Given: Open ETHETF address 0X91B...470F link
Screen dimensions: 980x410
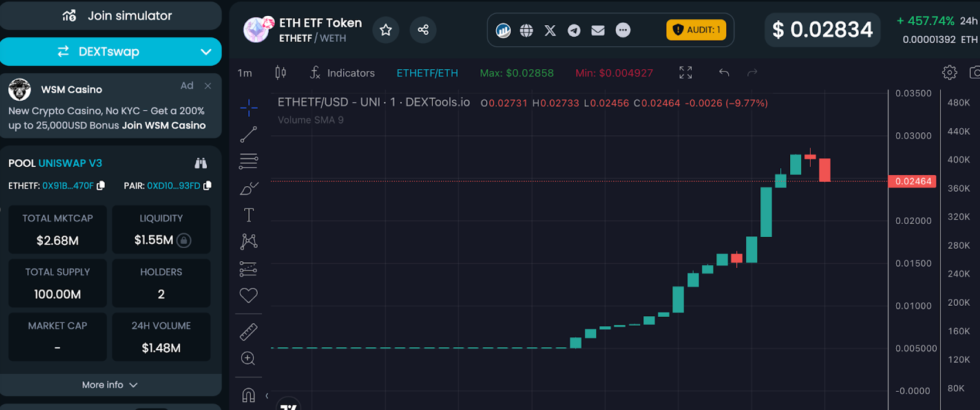Looking at the screenshot, I should tap(68, 186).
